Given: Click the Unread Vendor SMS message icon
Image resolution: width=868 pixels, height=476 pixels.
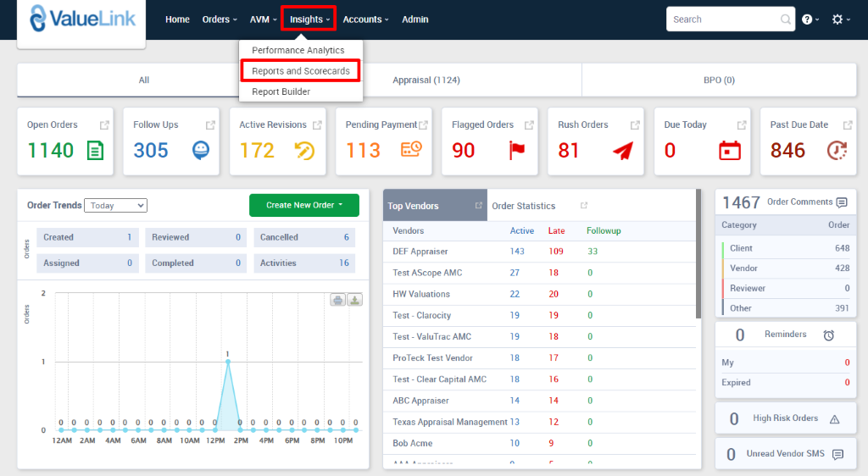Looking at the screenshot, I should (x=838, y=455).
